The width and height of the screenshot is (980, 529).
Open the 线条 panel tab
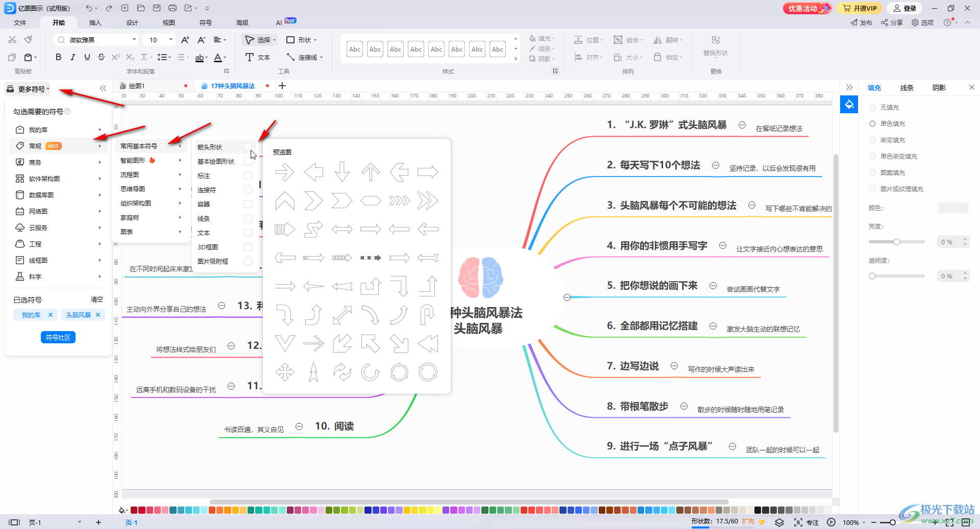906,88
